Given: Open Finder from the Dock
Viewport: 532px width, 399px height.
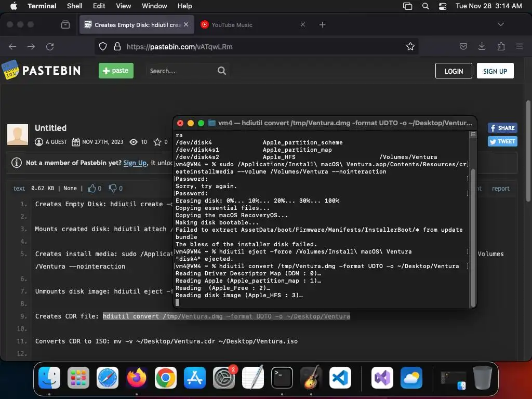Looking at the screenshot, I should [49, 378].
